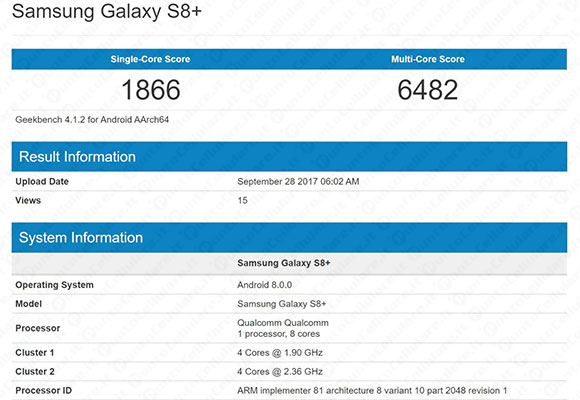Select the views count 15
This screenshot has width=580, height=400.
click(242, 201)
